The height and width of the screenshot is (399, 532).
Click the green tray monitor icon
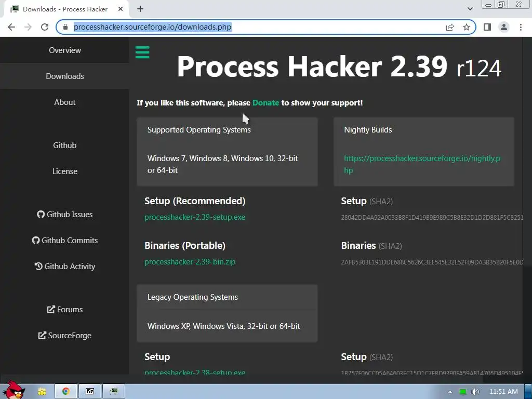click(463, 392)
